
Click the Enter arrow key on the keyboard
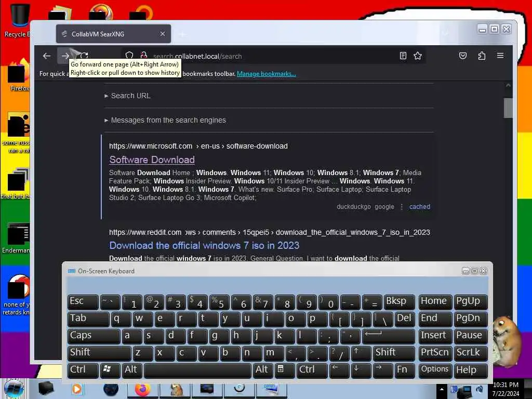pos(389,336)
